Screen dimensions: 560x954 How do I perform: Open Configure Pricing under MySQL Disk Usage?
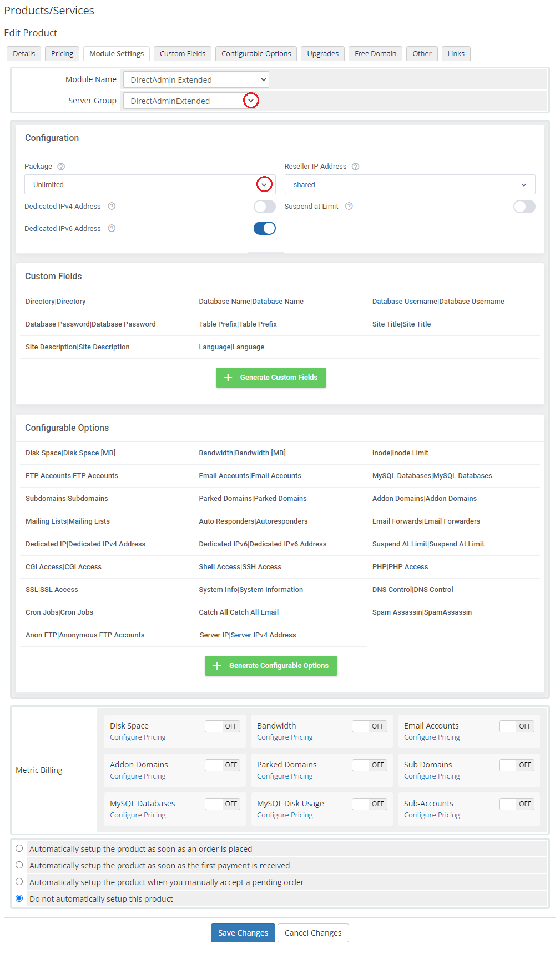285,815
